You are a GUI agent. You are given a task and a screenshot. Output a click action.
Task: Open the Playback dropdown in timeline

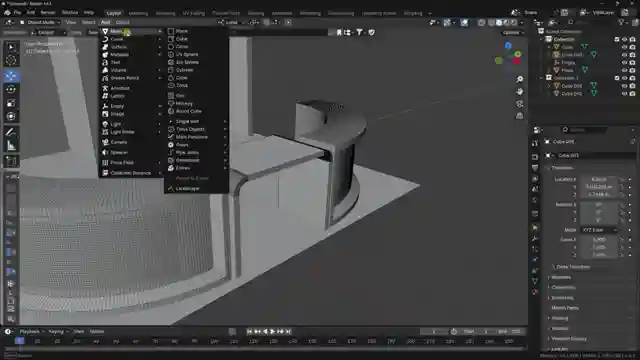coord(31,331)
